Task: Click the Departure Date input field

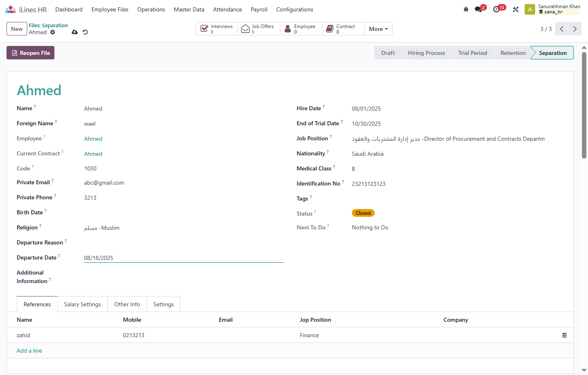Action: [184, 258]
